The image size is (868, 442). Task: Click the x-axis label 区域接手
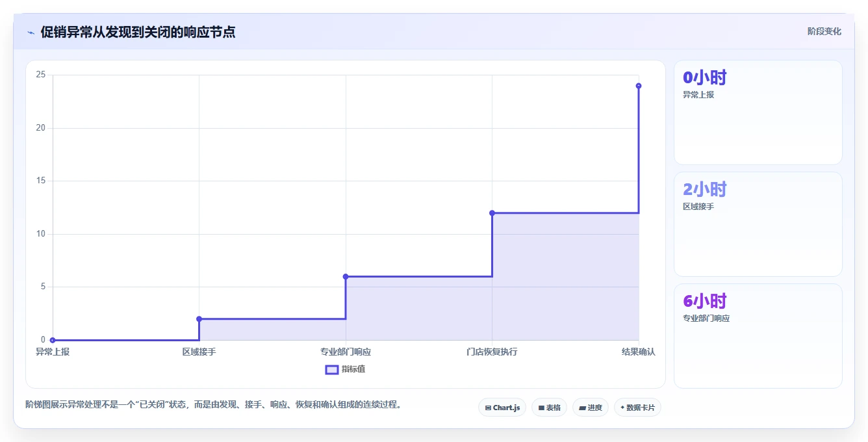(199, 352)
